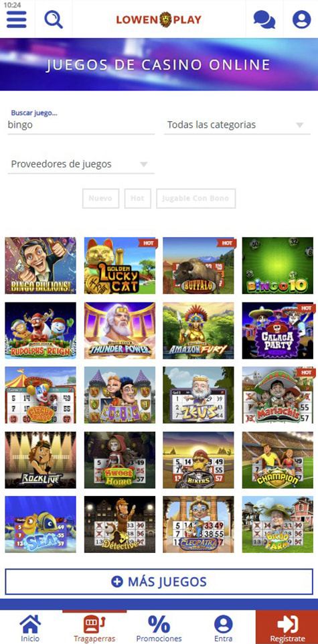
Task: Expand the Todas las categorias dropdown
Action: 237,125
